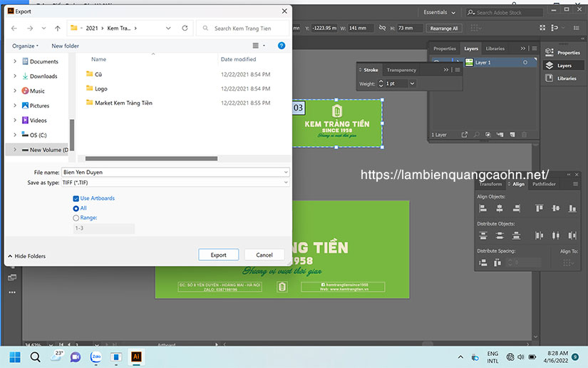Expand the Stroke Weight dropdown
Viewport: 588px width, 368px height.
click(412, 83)
